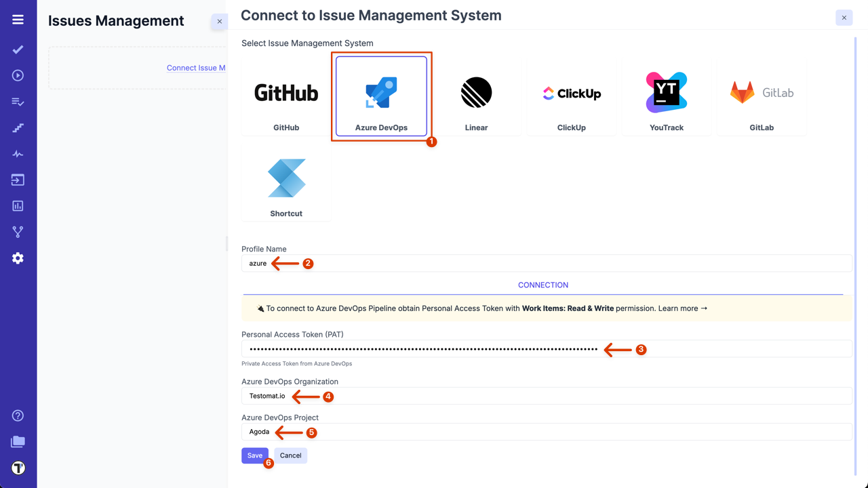Choose YouTrack as the issue system

[666, 97]
